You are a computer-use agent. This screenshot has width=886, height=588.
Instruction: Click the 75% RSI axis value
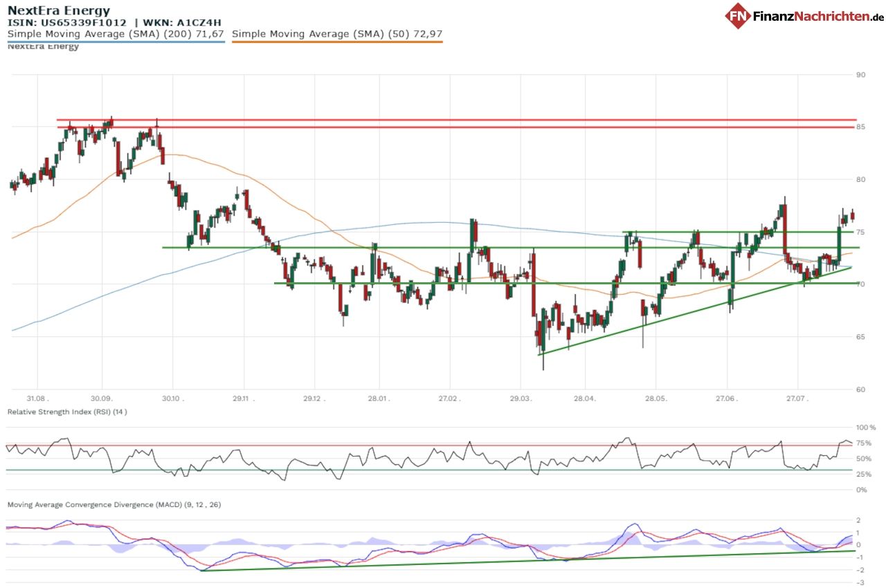pyautogui.click(x=864, y=443)
